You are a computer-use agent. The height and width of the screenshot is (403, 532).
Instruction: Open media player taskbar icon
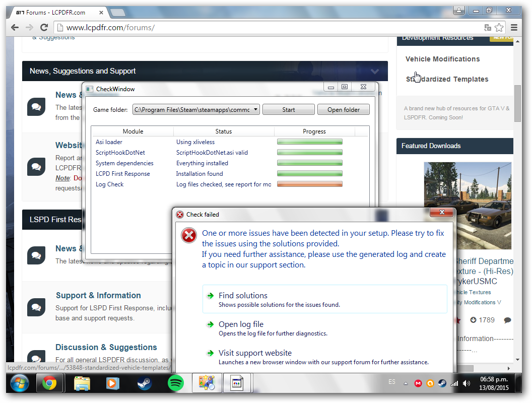[113, 383]
